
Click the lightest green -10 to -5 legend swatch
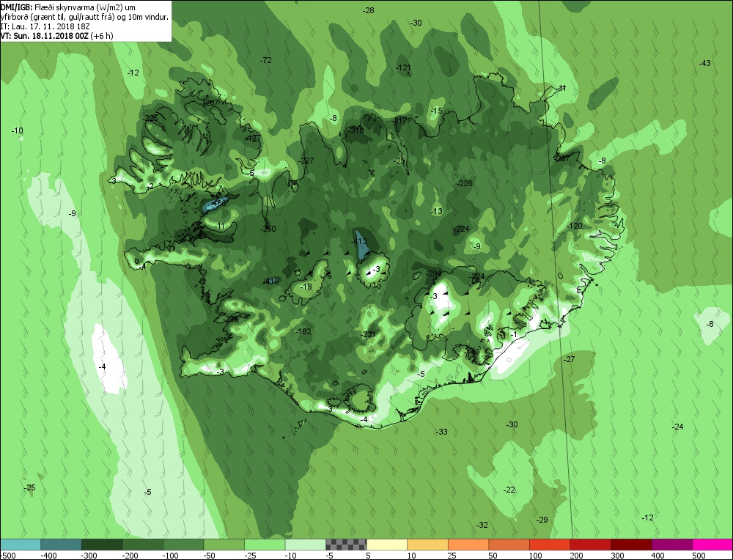point(306,545)
